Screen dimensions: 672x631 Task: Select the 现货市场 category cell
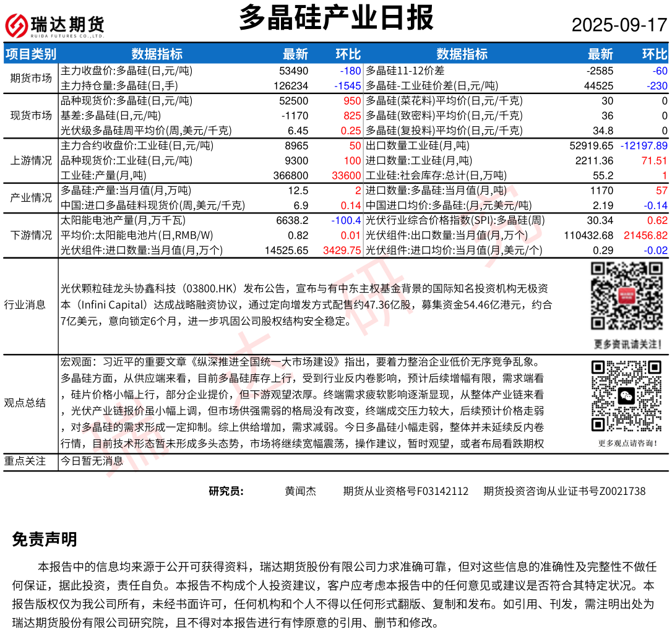pos(31,115)
